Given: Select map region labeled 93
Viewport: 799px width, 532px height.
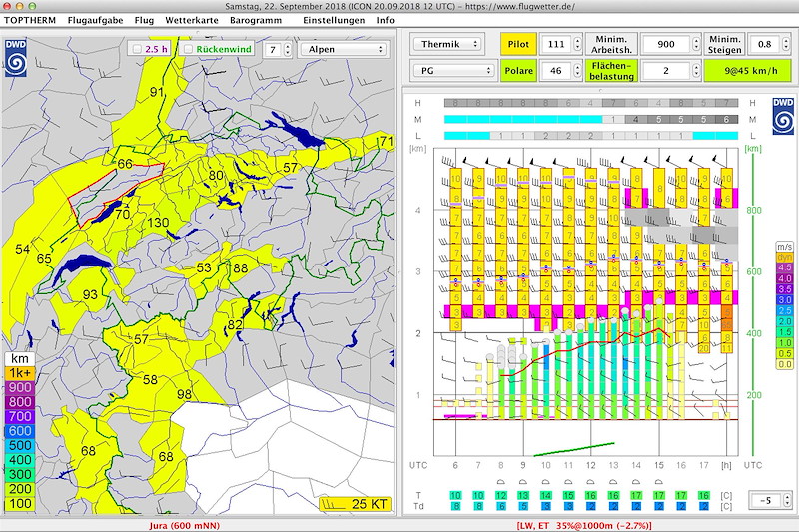Looking at the screenshot, I should tap(90, 294).
